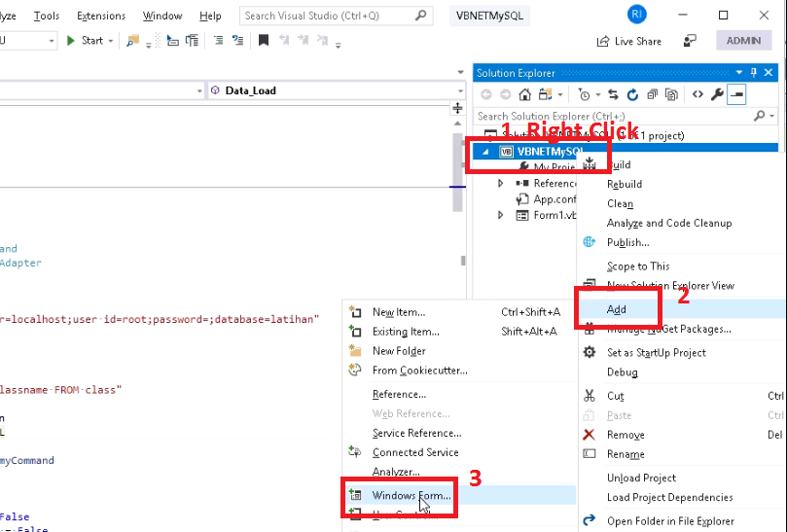The height and width of the screenshot is (532, 787).
Task: Click the search magnifier in Solution Explorer
Action: point(760,116)
